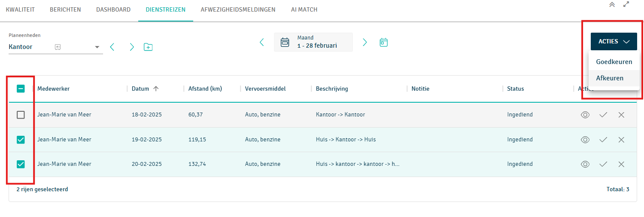
Task: Click the add folder icon beside Planeenheden
Action: [148, 47]
